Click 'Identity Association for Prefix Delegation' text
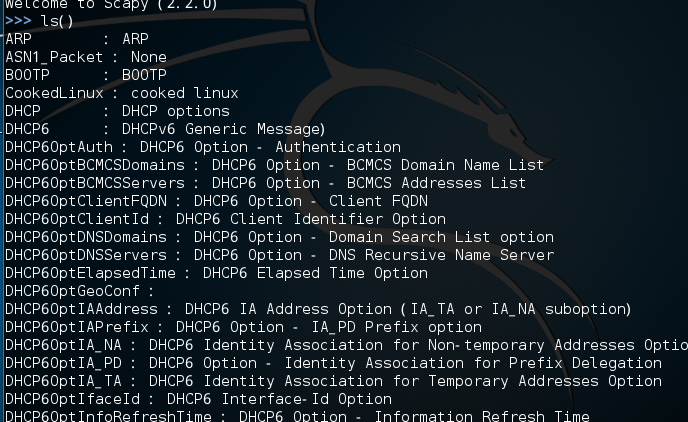 (x=473, y=363)
